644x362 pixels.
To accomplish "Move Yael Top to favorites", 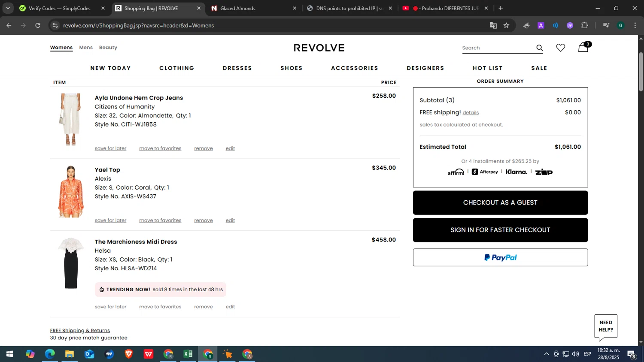I will [160, 220].
